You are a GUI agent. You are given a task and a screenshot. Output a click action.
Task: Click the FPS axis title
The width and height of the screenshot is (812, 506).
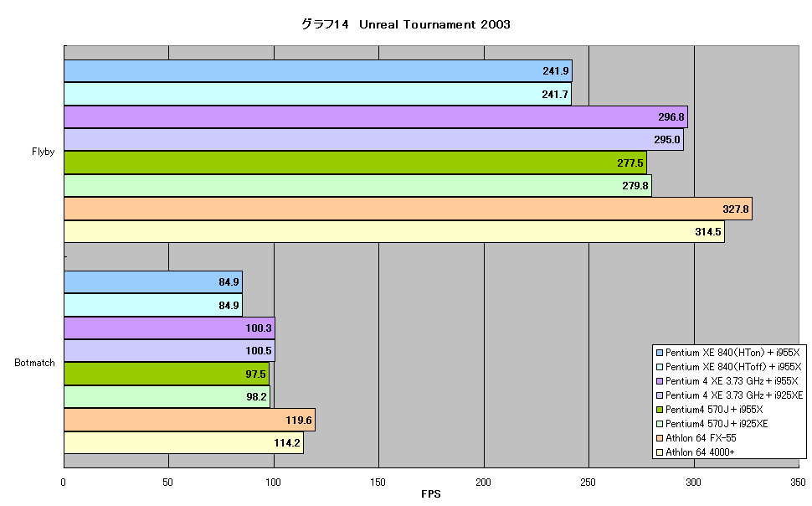coord(431,494)
